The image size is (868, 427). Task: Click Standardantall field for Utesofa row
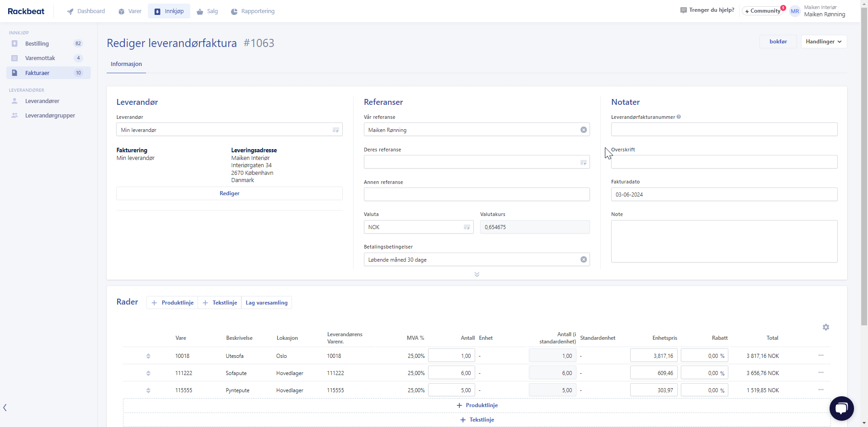pyautogui.click(x=552, y=356)
